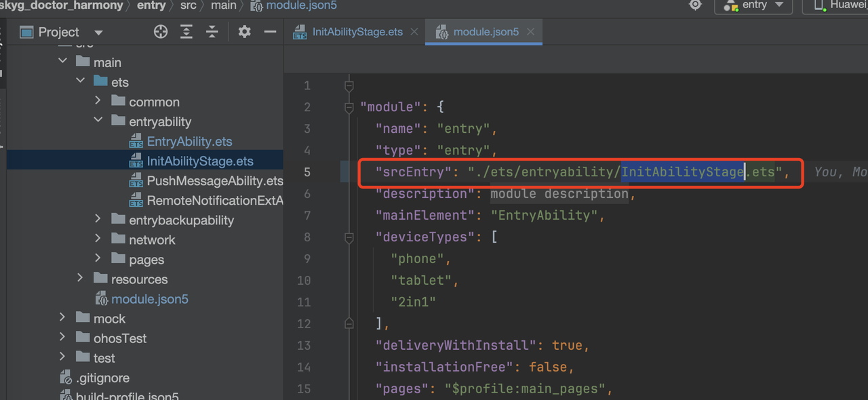
Task: Close the module.json5 editor tab
Action: [x=530, y=32]
